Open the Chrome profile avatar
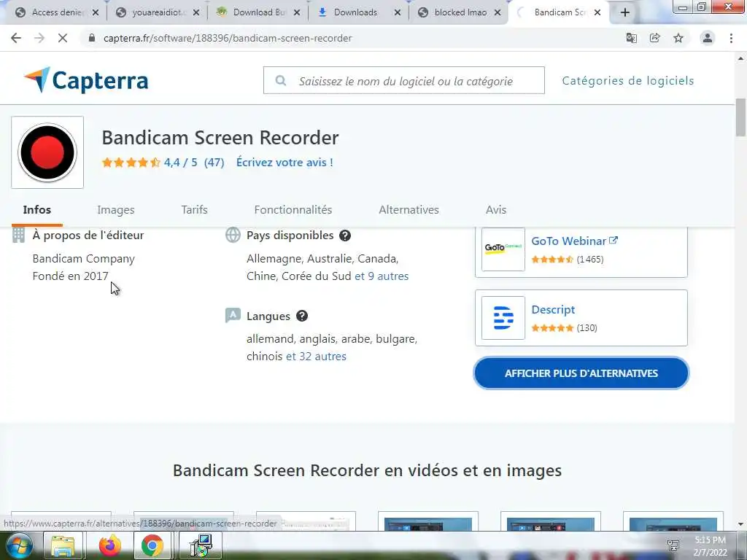747x560 pixels. pos(708,38)
